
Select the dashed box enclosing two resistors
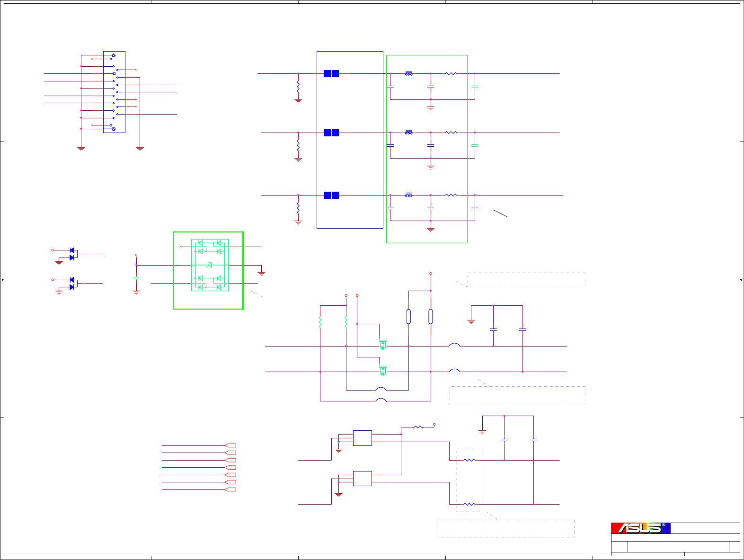click(x=469, y=480)
